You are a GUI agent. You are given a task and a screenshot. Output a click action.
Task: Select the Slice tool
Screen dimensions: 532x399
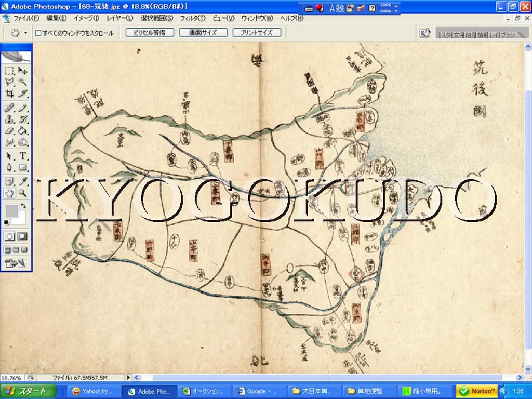tap(22, 94)
